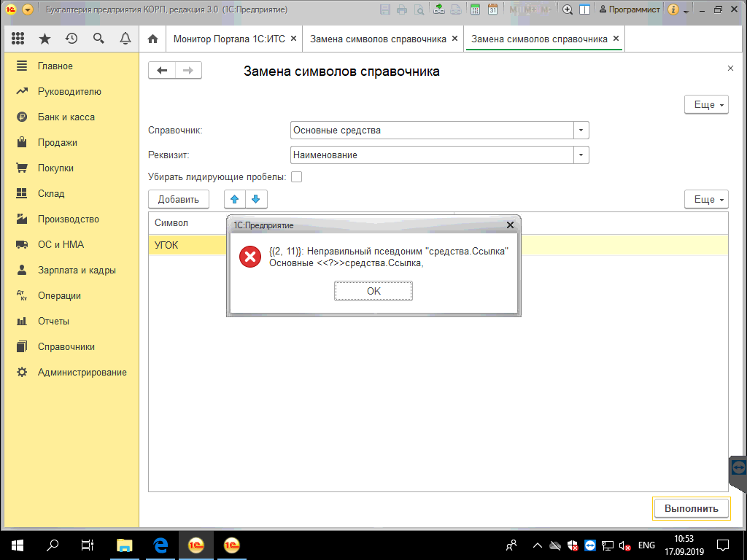Screen dimensions: 747x560
Task: Click OK in the error dialog
Action: coord(373,291)
